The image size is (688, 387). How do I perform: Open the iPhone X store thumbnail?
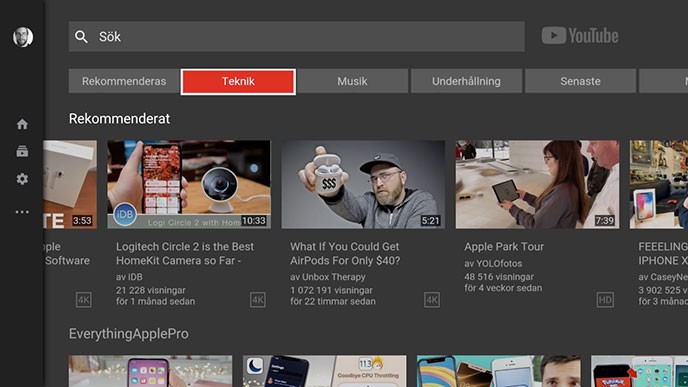(659, 184)
